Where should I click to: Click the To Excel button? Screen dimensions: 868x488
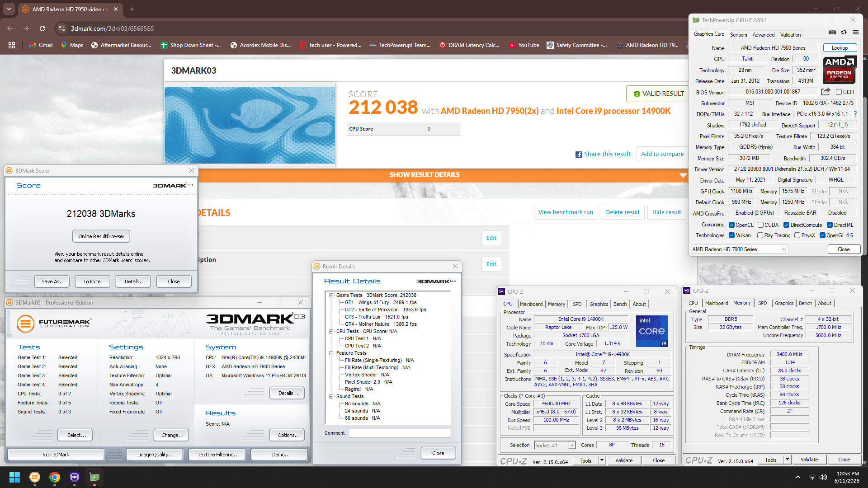click(x=92, y=282)
